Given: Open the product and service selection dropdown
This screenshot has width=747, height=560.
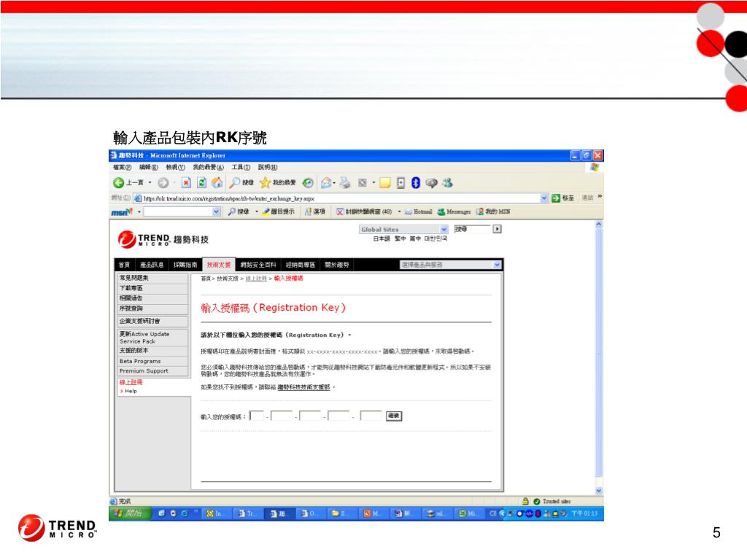Looking at the screenshot, I should pyautogui.click(x=450, y=265).
